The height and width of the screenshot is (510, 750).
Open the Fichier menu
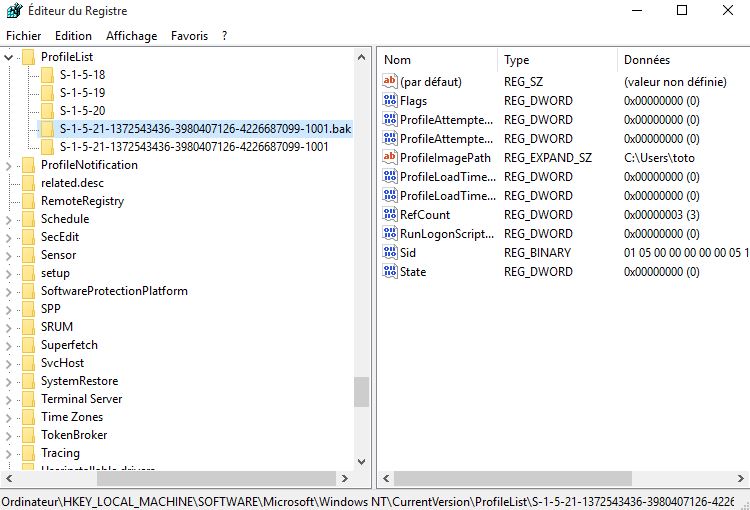[x=23, y=36]
